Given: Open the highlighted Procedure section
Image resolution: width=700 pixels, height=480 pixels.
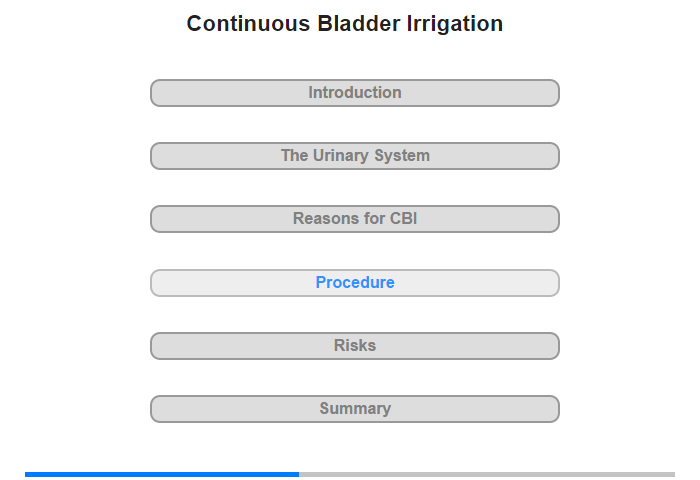Looking at the screenshot, I should (x=354, y=283).
